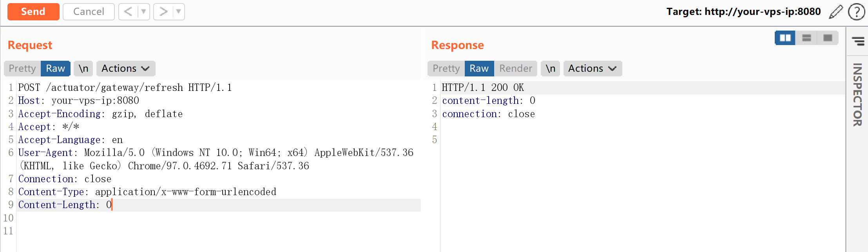The height and width of the screenshot is (252, 868).
Task: Open the Inspector panel menu icon
Action: (x=858, y=41)
